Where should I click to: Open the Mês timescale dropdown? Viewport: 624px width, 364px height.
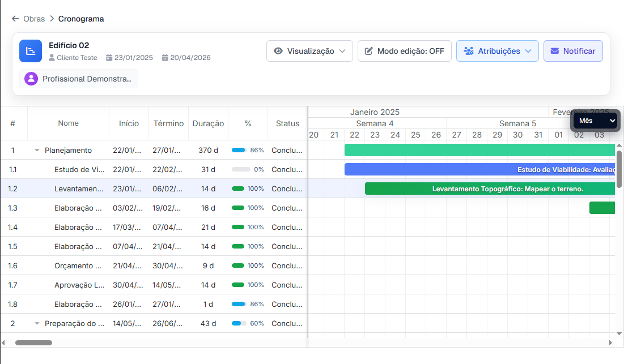[595, 121]
